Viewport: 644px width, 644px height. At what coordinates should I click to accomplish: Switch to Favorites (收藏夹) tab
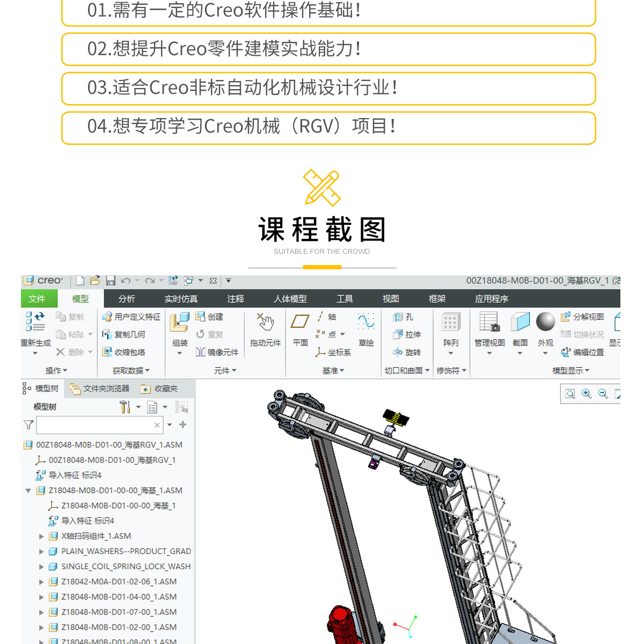coord(159,389)
